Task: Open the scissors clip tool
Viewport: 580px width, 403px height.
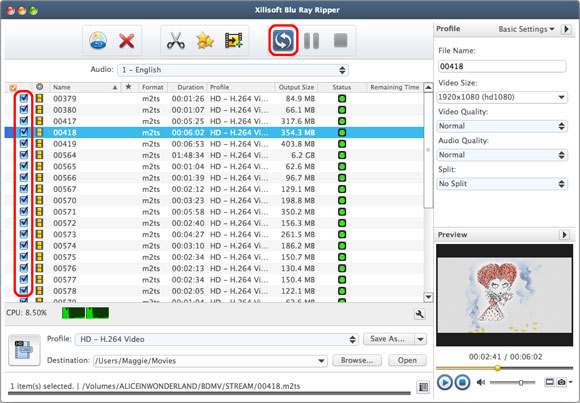Action: click(176, 41)
